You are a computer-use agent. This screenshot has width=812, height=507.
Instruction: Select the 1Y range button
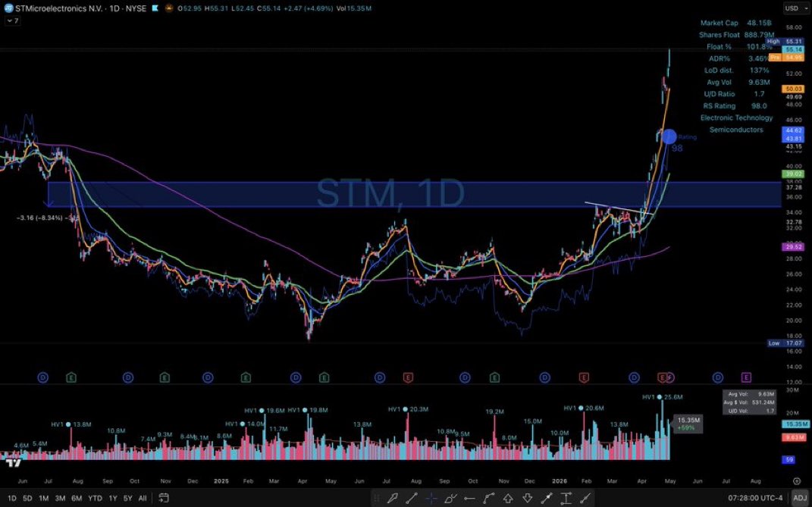pyautogui.click(x=112, y=498)
